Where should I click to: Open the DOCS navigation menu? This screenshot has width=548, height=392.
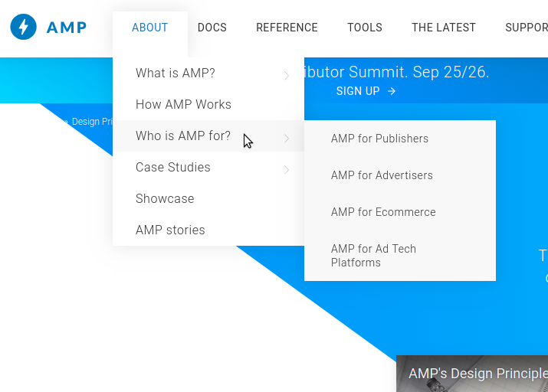212,28
